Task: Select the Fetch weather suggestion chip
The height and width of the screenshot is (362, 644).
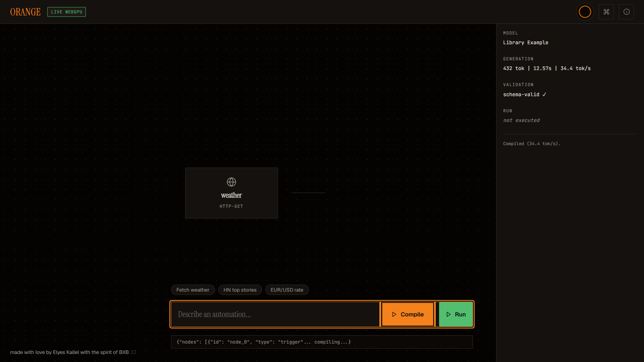Action: [193, 290]
